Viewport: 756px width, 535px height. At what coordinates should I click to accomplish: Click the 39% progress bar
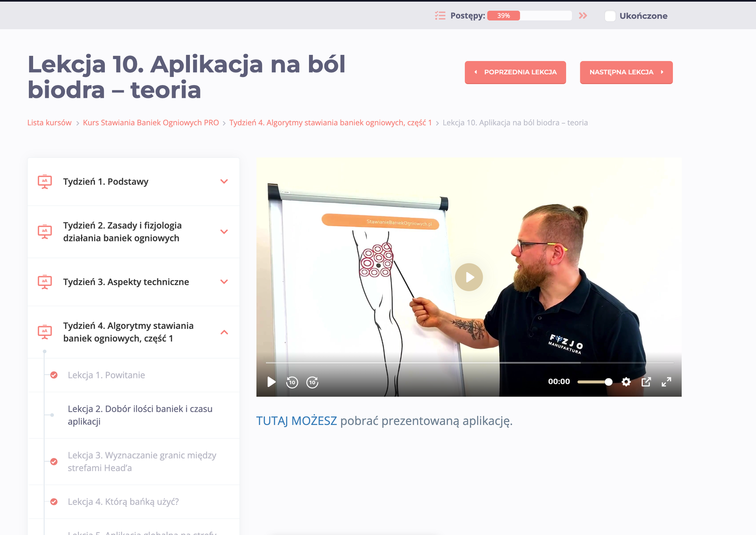click(x=529, y=16)
